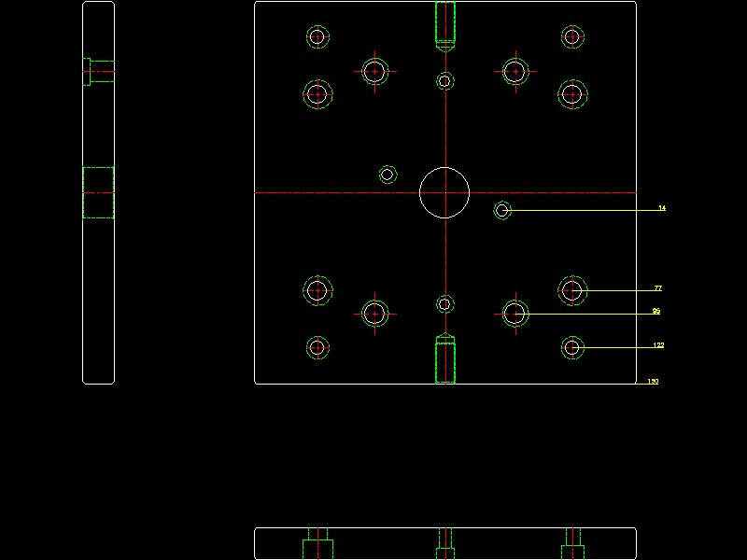Click the green guide pin slot at top center
Viewport: 747px width, 560px height.
coord(444,23)
